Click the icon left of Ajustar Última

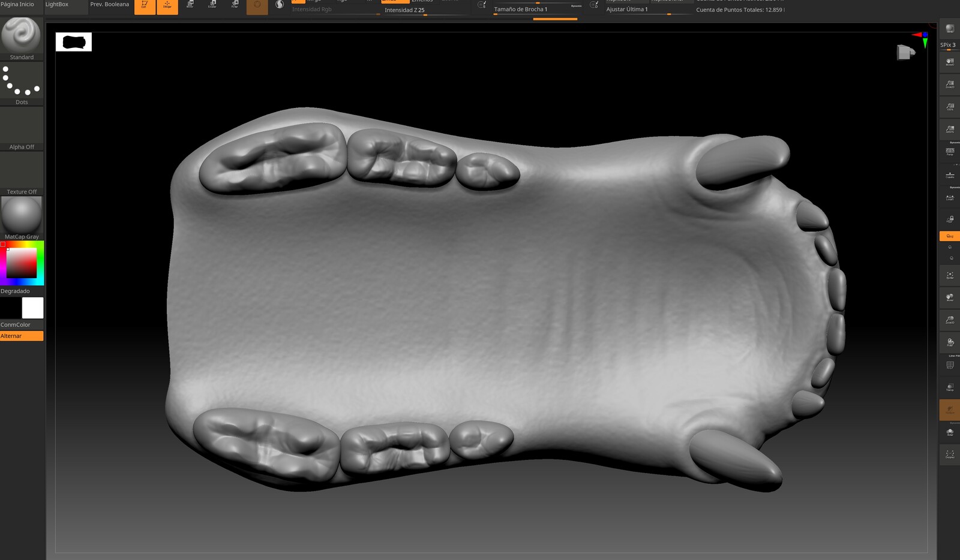[594, 5]
